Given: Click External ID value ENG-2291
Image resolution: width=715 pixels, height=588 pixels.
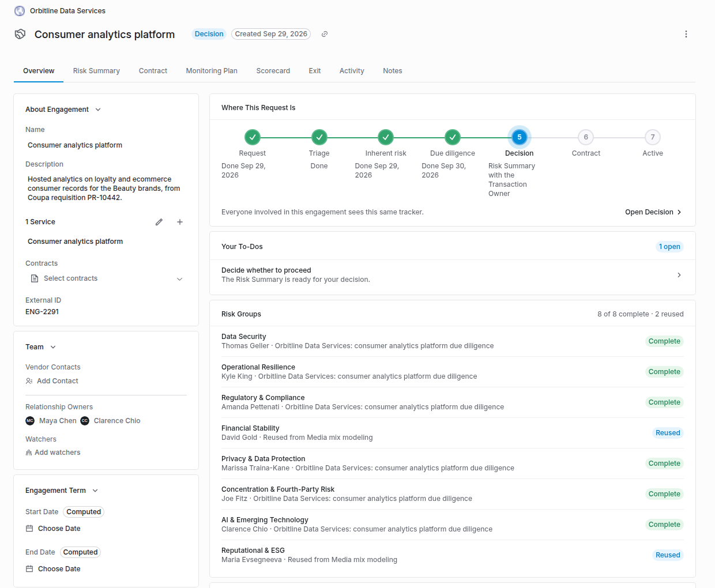Looking at the screenshot, I should pyautogui.click(x=42, y=312).
